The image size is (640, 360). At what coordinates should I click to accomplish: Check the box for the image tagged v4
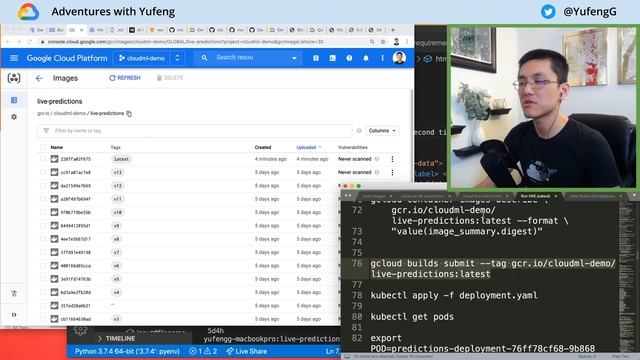[43, 292]
